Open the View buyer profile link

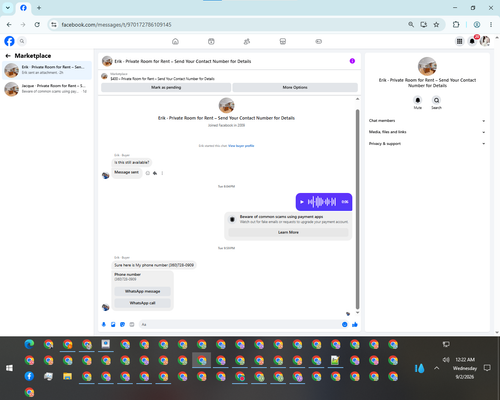tap(241, 146)
